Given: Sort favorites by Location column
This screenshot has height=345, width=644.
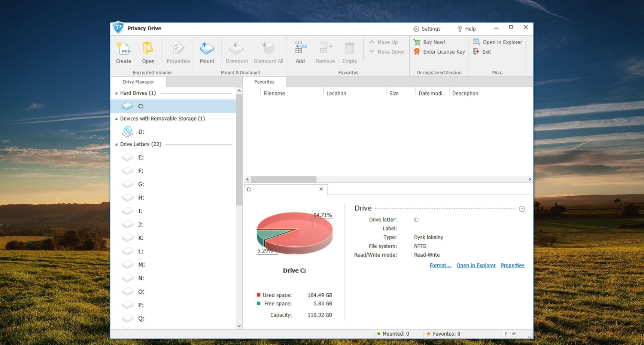Looking at the screenshot, I should (x=355, y=93).
